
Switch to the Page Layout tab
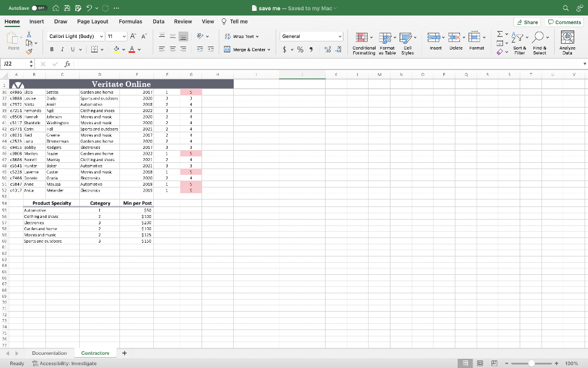(x=92, y=21)
